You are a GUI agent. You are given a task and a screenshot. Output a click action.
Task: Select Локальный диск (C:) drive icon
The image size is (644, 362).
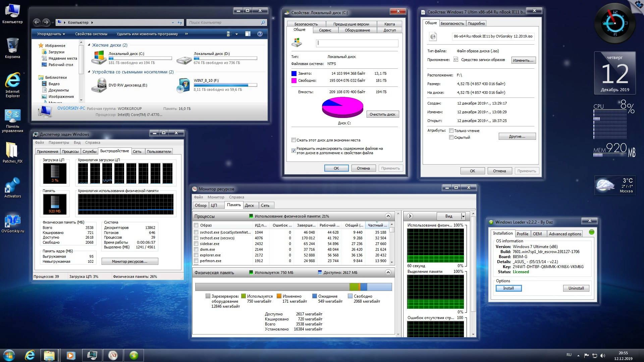point(99,58)
